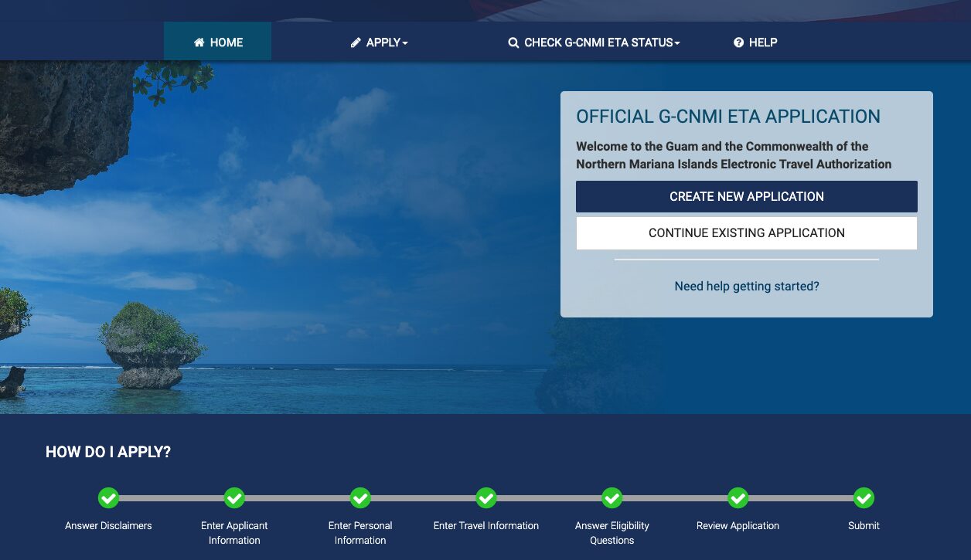Image resolution: width=971 pixels, height=560 pixels.
Task: Click the Answer Disclaimers green checkmark
Action: click(108, 498)
